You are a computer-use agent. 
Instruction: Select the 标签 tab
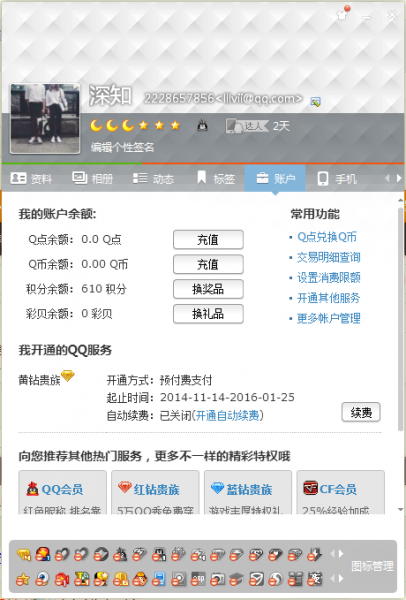(216, 178)
